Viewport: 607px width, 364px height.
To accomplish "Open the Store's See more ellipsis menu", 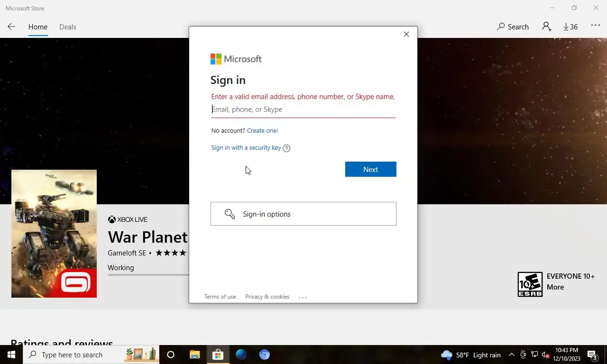I will 595,26.
